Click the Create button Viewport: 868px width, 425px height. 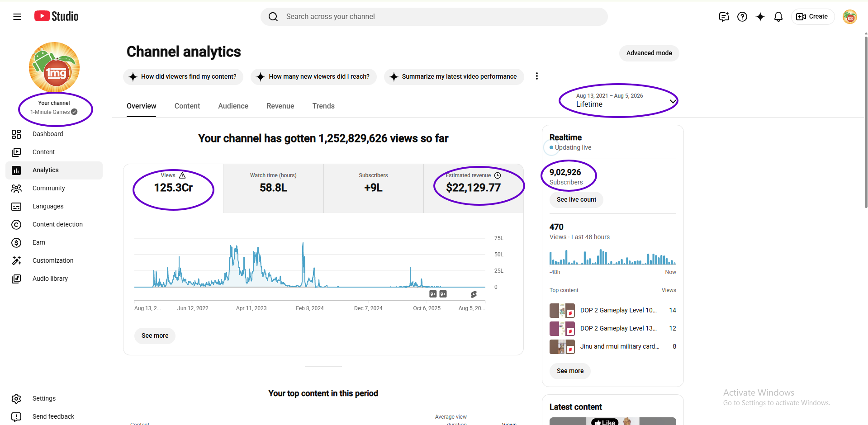click(812, 17)
